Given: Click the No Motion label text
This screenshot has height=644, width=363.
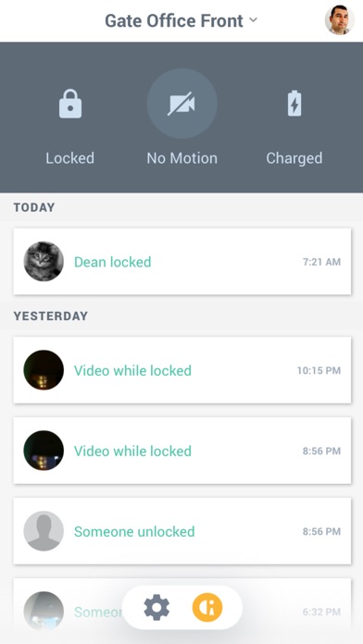Looking at the screenshot, I should pos(181,158).
